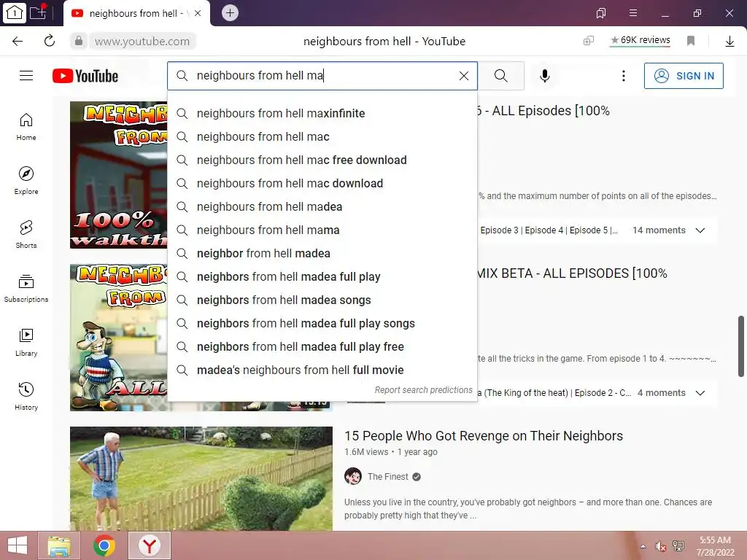Open Subscriptions in the sidebar
Image resolution: width=747 pixels, height=560 pixels.
(26, 289)
